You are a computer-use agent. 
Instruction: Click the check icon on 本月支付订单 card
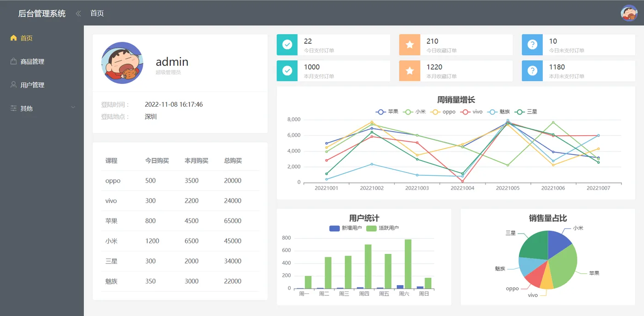point(287,71)
